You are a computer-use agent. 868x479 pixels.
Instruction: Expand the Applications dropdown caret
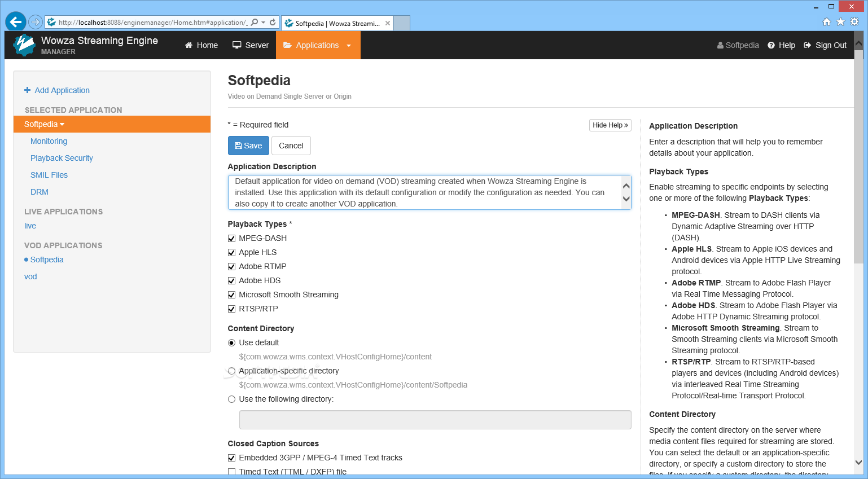pos(349,46)
